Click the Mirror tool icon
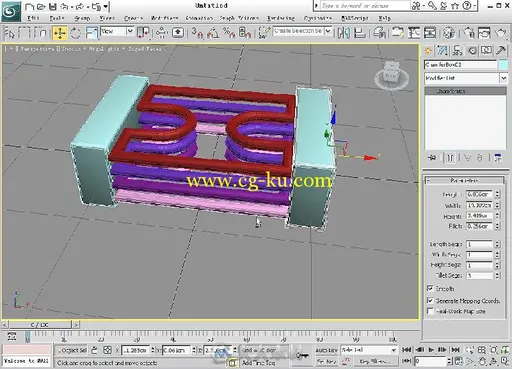The width and height of the screenshot is (512, 369). 344,33
